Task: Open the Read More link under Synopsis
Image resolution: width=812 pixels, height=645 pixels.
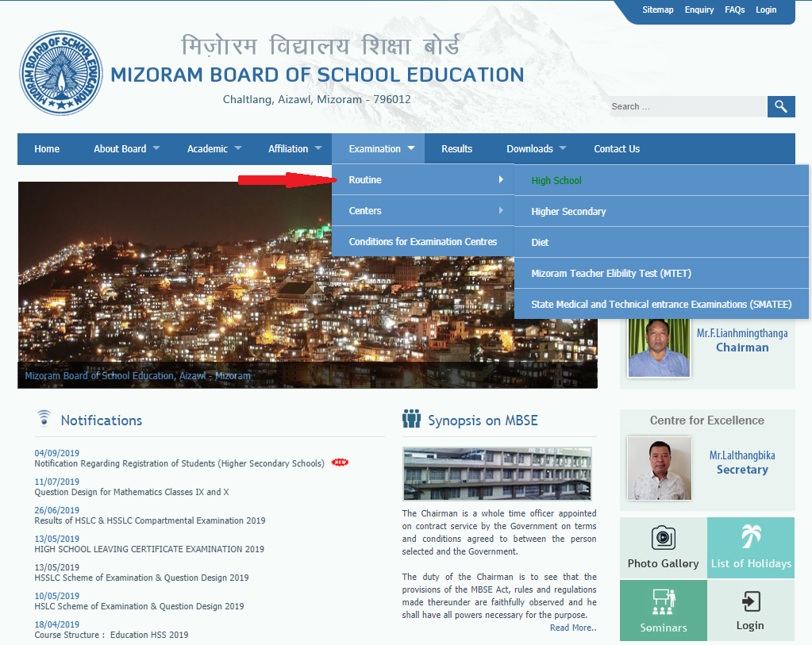Action: (x=573, y=628)
